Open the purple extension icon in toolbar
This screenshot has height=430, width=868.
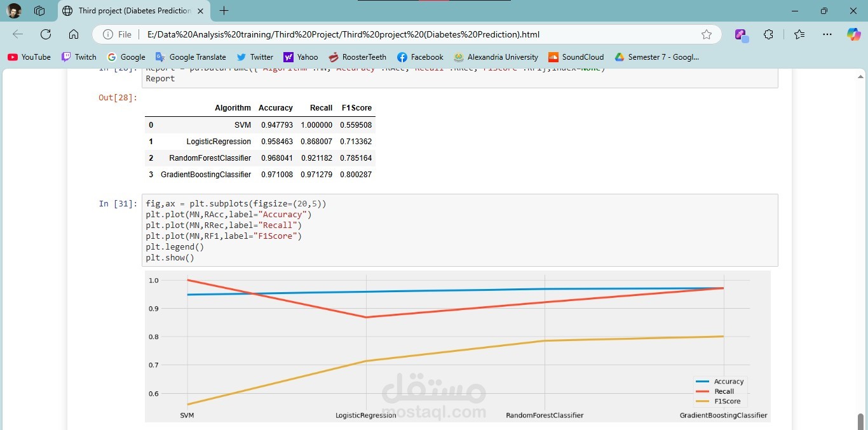742,35
